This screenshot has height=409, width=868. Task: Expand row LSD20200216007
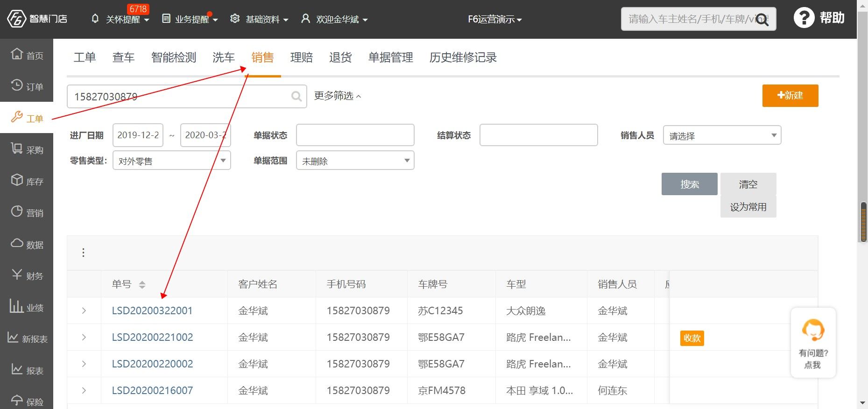click(x=84, y=390)
